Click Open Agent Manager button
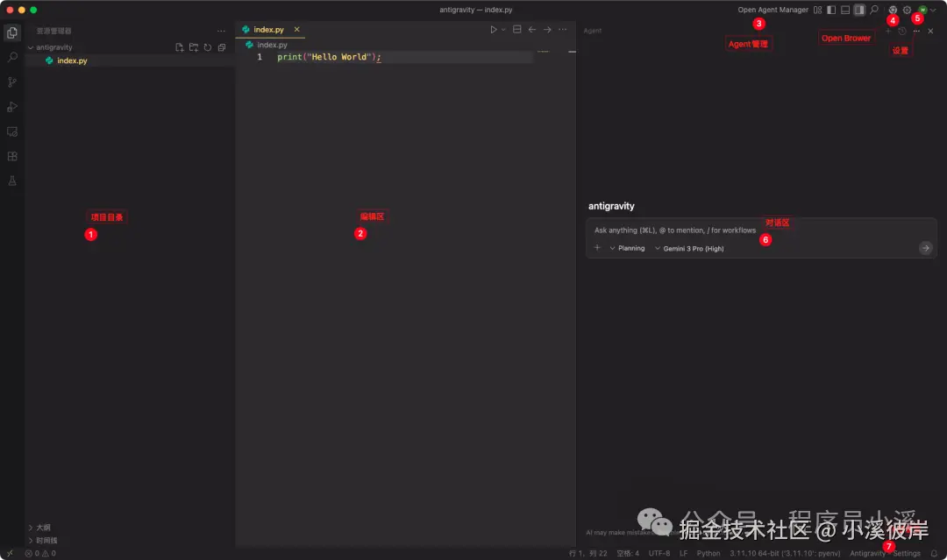The image size is (947, 560). tap(773, 10)
